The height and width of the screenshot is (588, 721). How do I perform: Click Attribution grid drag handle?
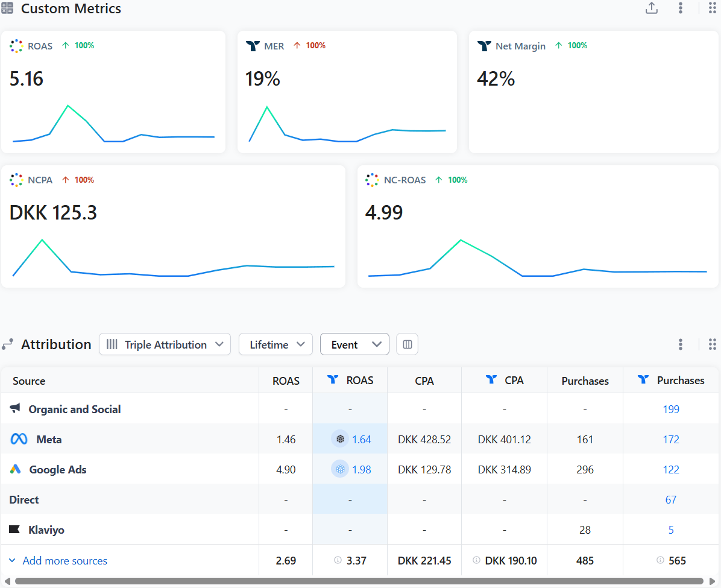click(713, 344)
